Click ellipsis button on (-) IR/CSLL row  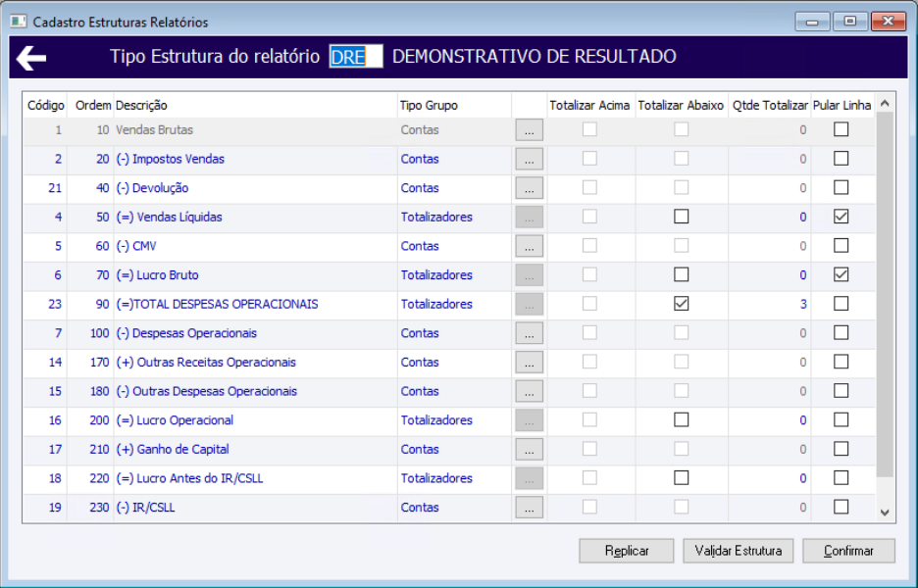[529, 508]
